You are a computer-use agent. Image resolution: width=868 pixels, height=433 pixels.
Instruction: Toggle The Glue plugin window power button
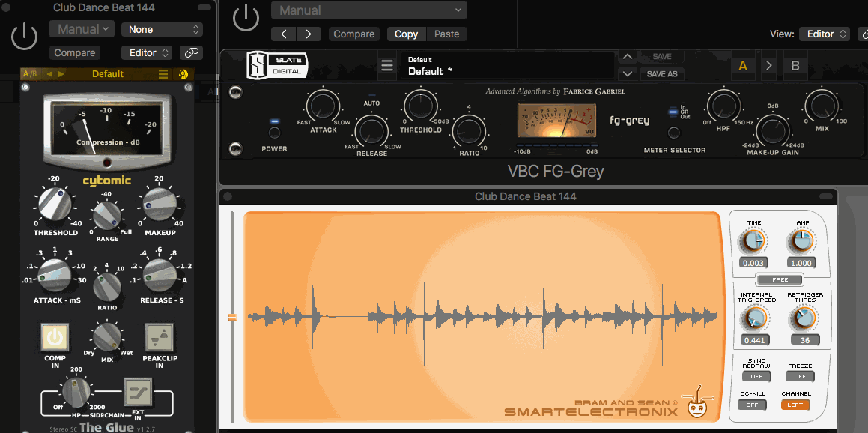[25, 37]
